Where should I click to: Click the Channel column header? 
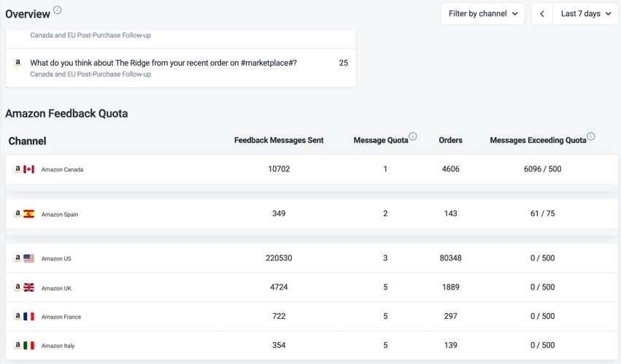[x=27, y=141]
